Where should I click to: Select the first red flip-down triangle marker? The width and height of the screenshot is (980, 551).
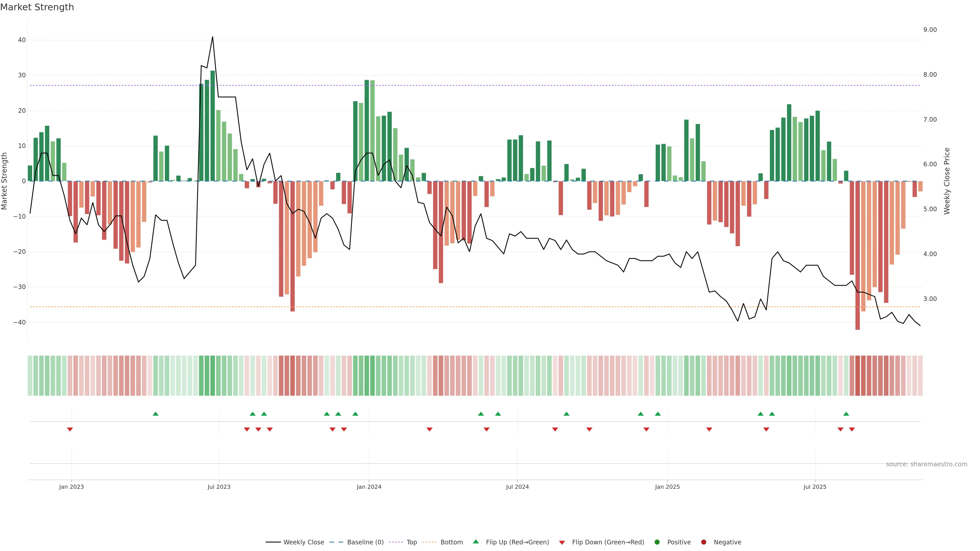70,429
